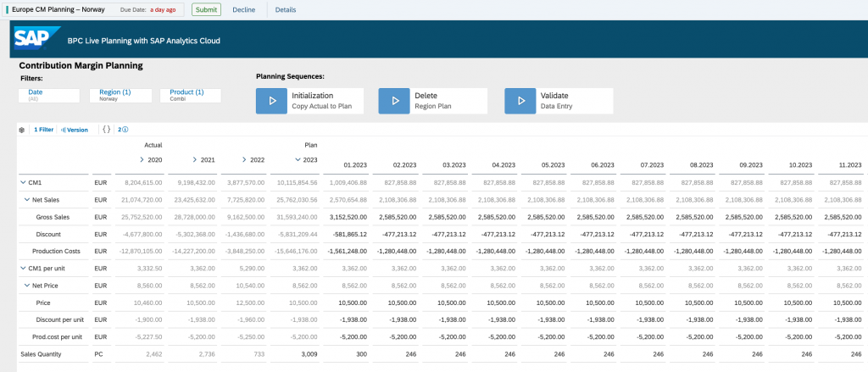
Task: Click the Version icon in table toolbar
Action: tap(63, 130)
